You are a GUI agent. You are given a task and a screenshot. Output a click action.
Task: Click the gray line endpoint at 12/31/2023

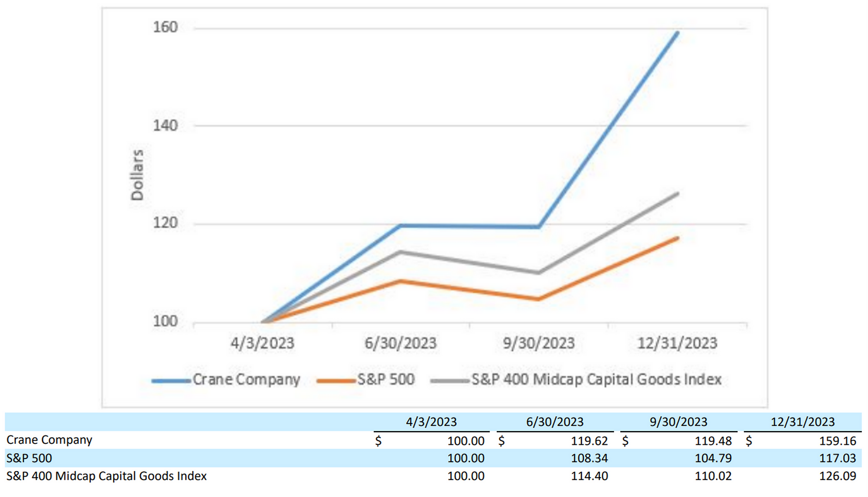point(677,194)
